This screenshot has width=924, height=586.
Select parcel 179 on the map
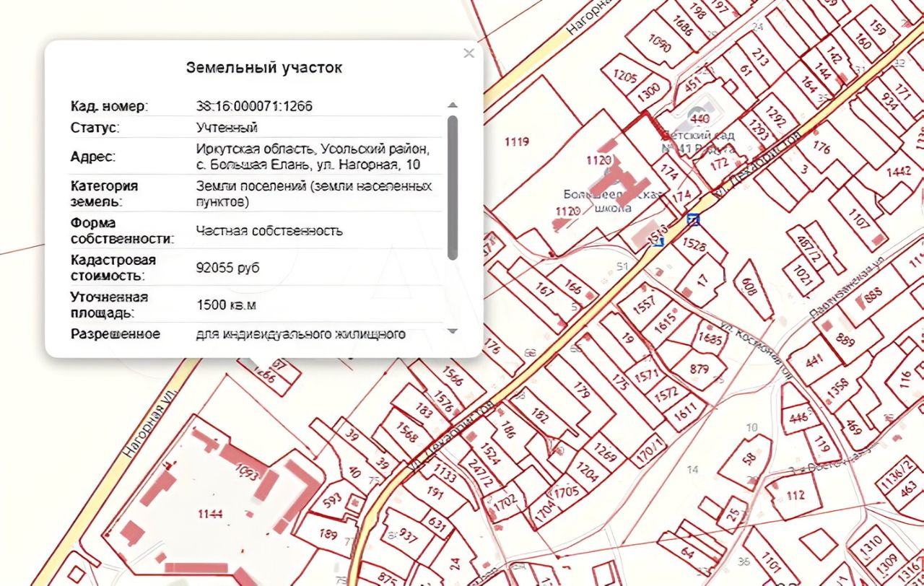(582, 390)
